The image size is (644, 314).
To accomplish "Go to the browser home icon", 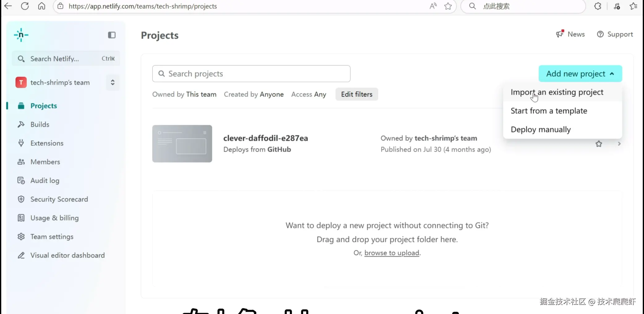I will [41, 6].
